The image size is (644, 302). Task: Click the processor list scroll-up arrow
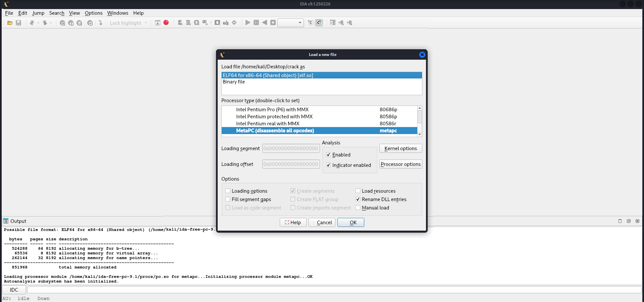(x=420, y=108)
